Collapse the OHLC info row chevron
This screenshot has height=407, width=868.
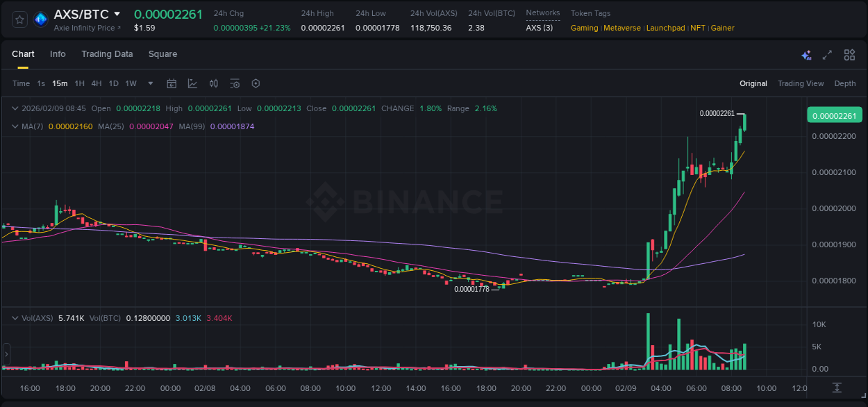click(x=15, y=108)
